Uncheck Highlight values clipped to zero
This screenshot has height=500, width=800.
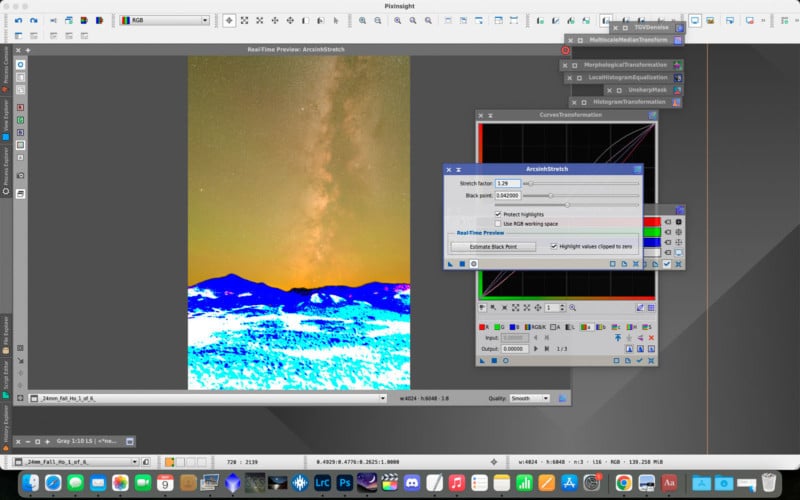[554, 246]
